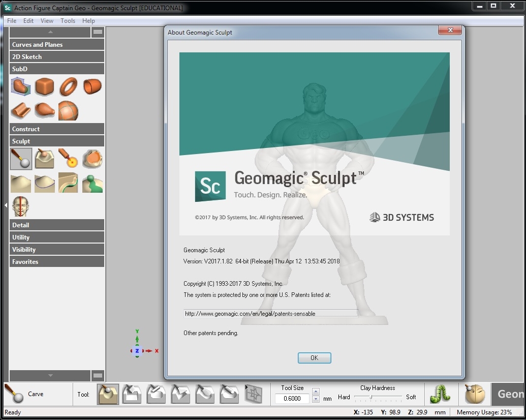Image resolution: width=526 pixels, height=420 pixels.
Task: Select the SubD hollow cylinder primitive
Action: pos(92,86)
